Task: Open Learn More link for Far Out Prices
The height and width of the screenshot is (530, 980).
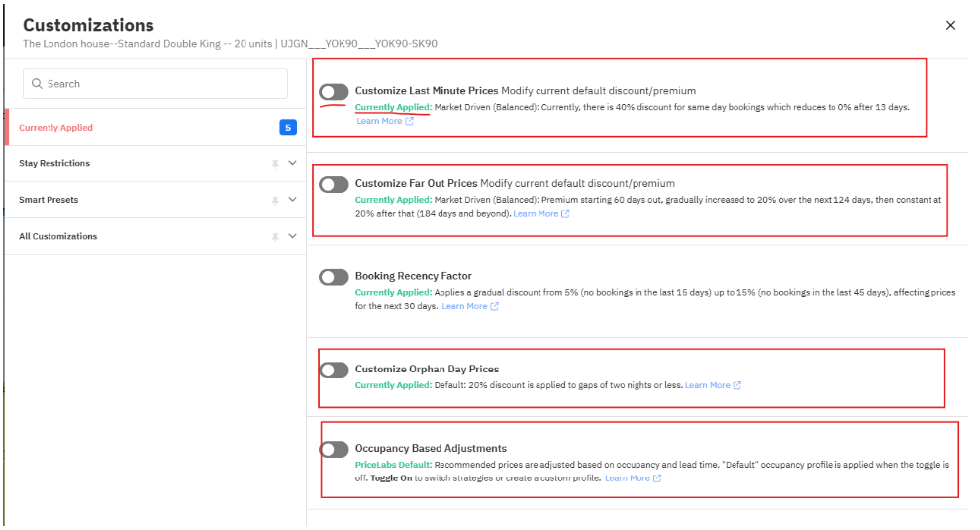Action: coord(536,214)
